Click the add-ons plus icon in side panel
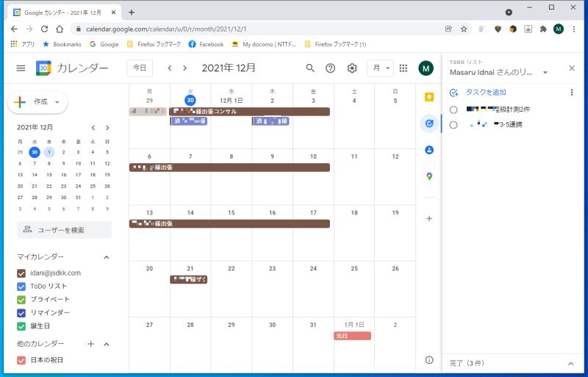 [429, 218]
